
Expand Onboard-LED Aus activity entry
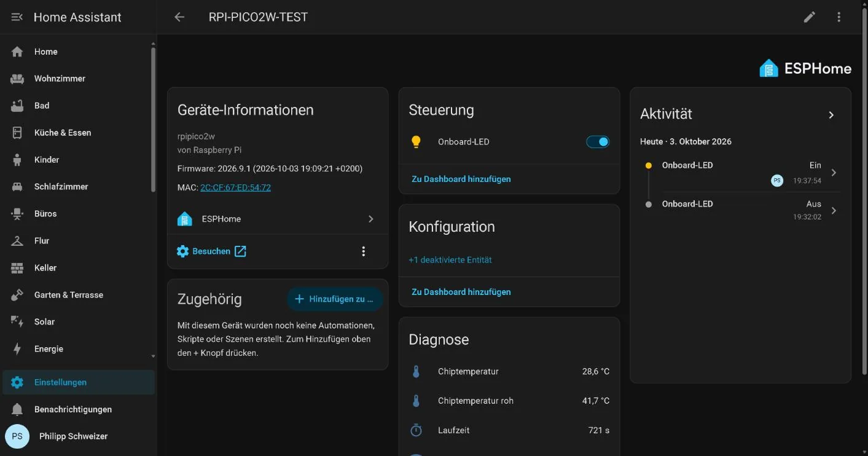point(834,211)
